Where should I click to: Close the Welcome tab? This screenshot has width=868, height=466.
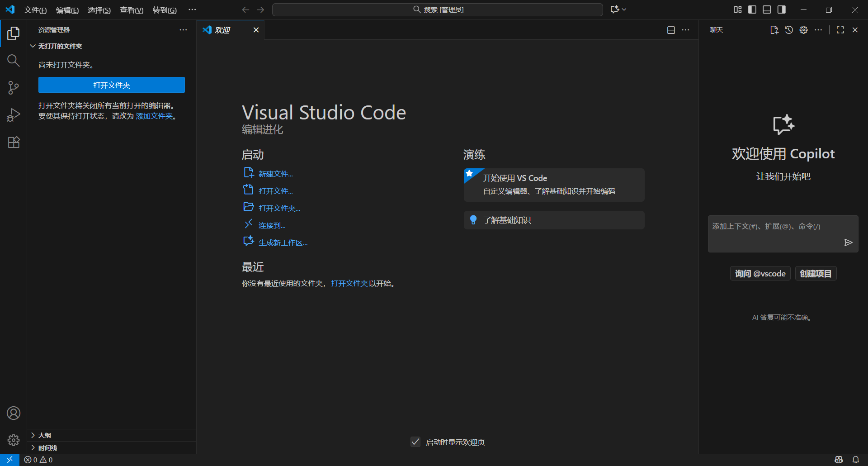point(256,30)
